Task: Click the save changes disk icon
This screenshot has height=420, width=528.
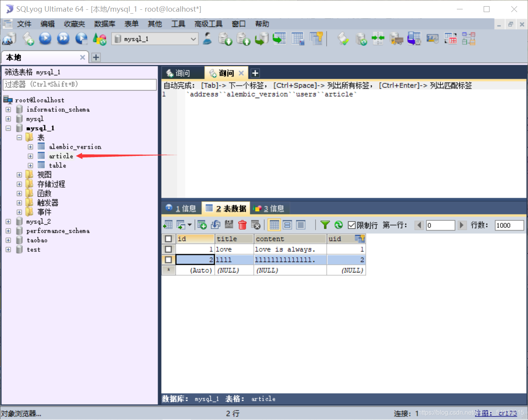Action: pyautogui.click(x=229, y=225)
